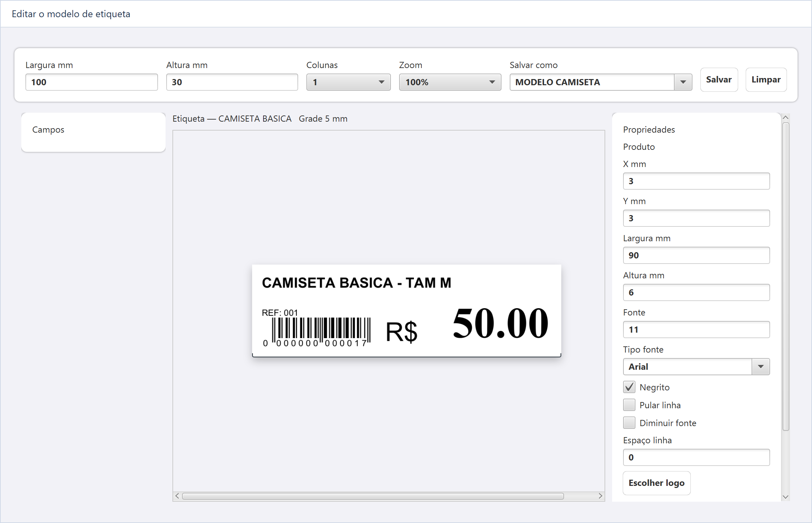Select the REF: 001 text on label
Image resolution: width=812 pixels, height=523 pixels.
click(x=280, y=313)
